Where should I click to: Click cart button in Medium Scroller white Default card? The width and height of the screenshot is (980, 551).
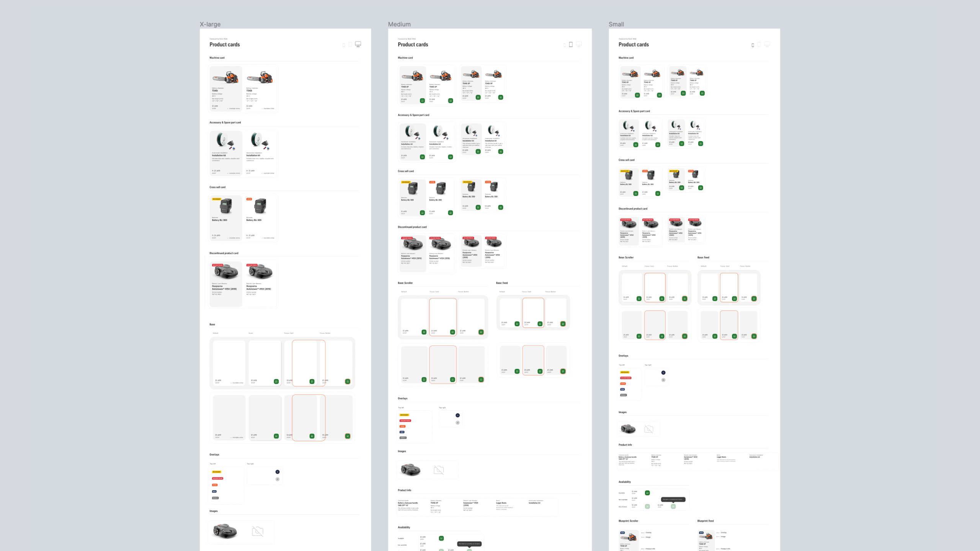point(424,332)
